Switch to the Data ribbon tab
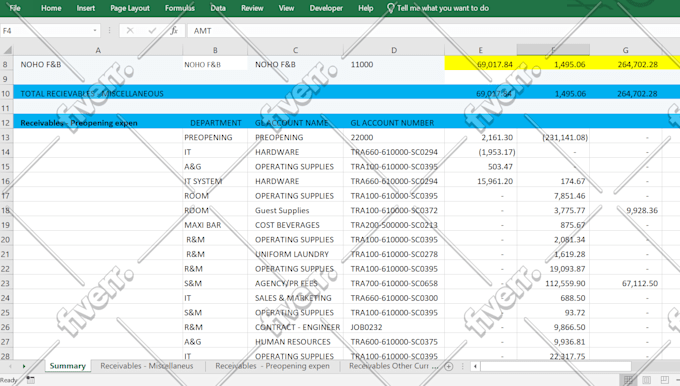 pyautogui.click(x=218, y=8)
